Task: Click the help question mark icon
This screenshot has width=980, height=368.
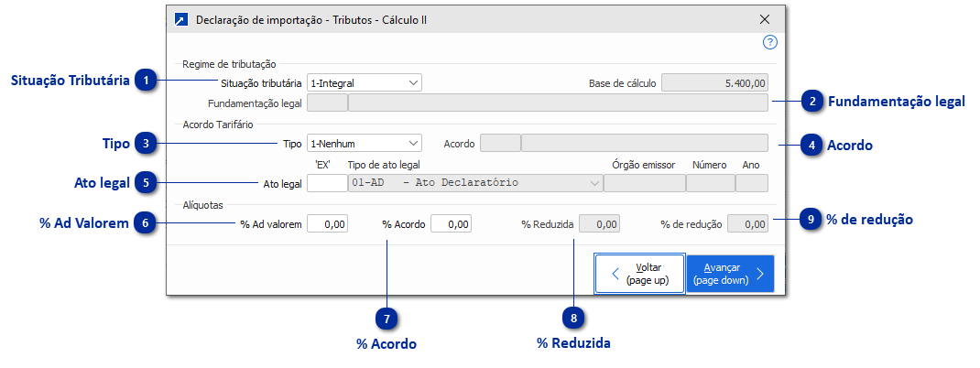Action: [x=769, y=42]
